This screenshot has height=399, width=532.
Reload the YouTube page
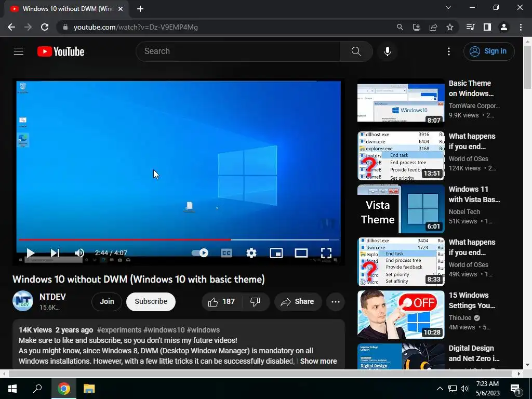tap(45, 27)
